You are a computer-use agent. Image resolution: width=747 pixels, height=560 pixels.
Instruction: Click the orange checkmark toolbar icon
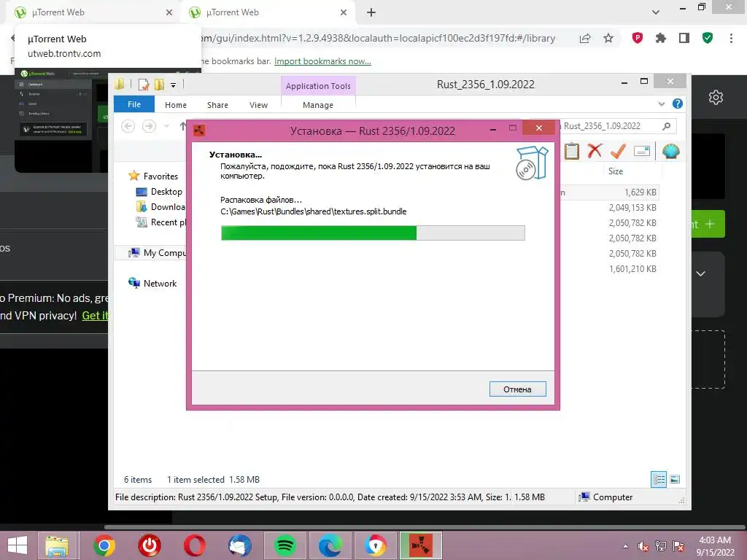[x=618, y=151]
